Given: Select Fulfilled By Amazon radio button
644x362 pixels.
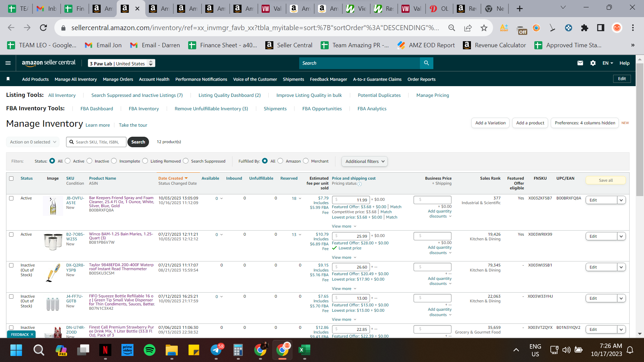Looking at the screenshot, I should [x=280, y=161].
